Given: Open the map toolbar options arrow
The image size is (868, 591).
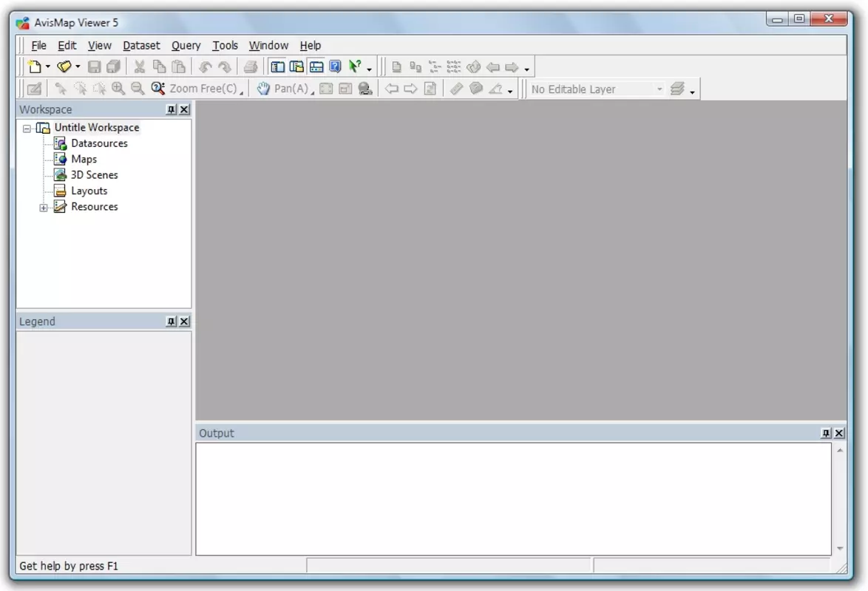Looking at the screenshot, I should click(x=510, y=91).
